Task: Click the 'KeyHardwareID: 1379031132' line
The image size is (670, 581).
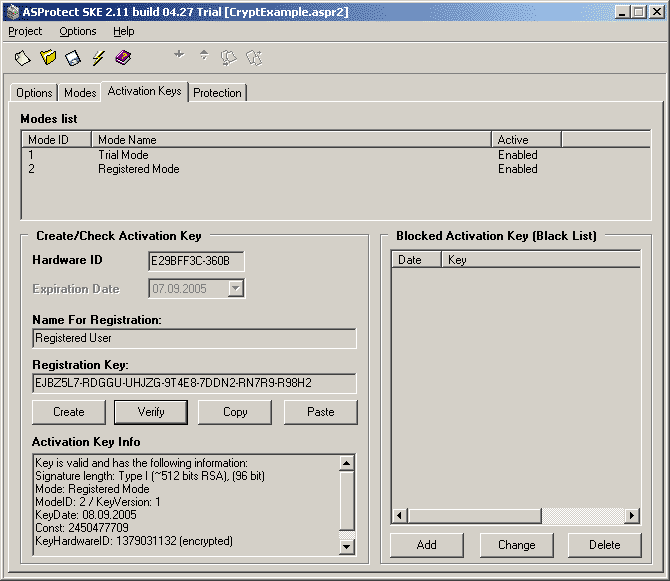Action: [x=134, y=541]
